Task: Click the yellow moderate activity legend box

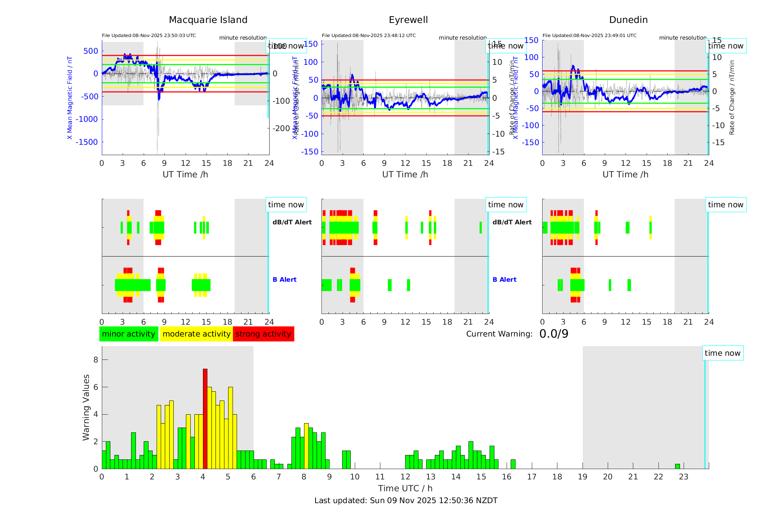Action: click(x=196, y=334)
